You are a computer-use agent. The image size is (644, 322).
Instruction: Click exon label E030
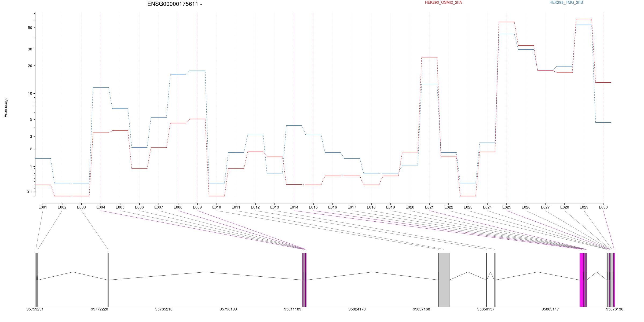603,207
